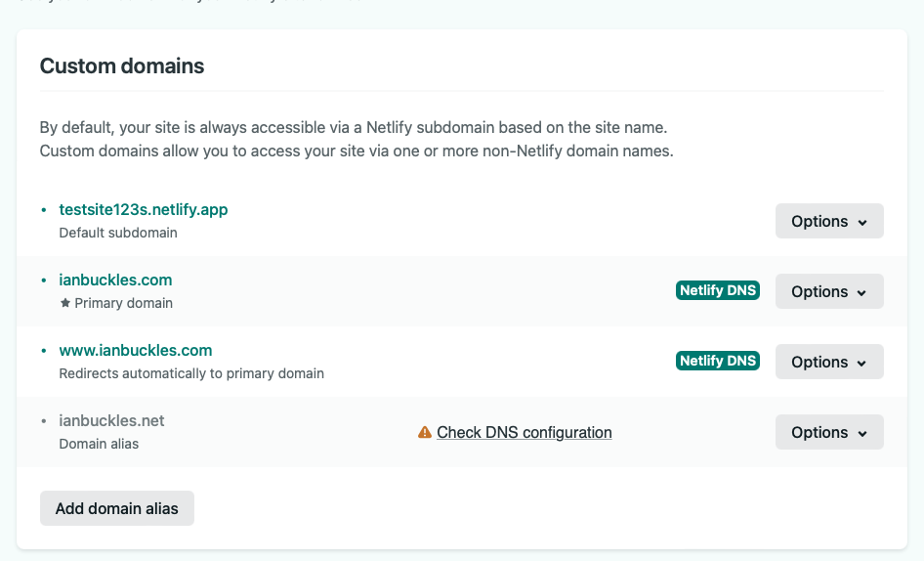Show Options for the ianbuckles.net alias
Image resolution: width=924 pixels, height=561 pixels.
(x=829, y=432)
